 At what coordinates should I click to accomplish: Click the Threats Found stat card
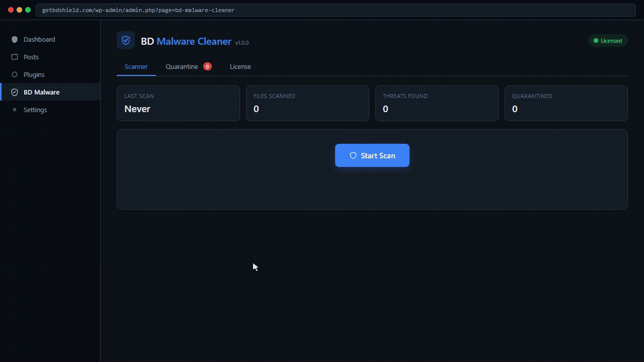point(437,103)
